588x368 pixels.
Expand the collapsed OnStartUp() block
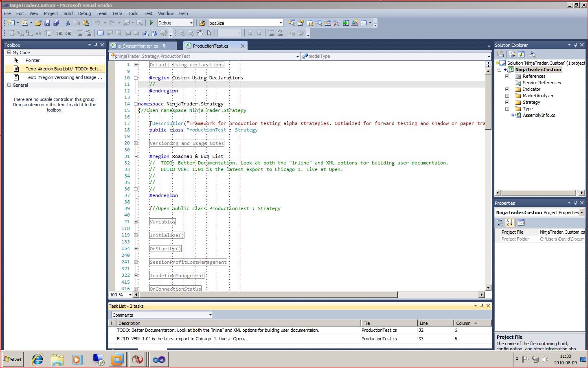tap(136, 248)
